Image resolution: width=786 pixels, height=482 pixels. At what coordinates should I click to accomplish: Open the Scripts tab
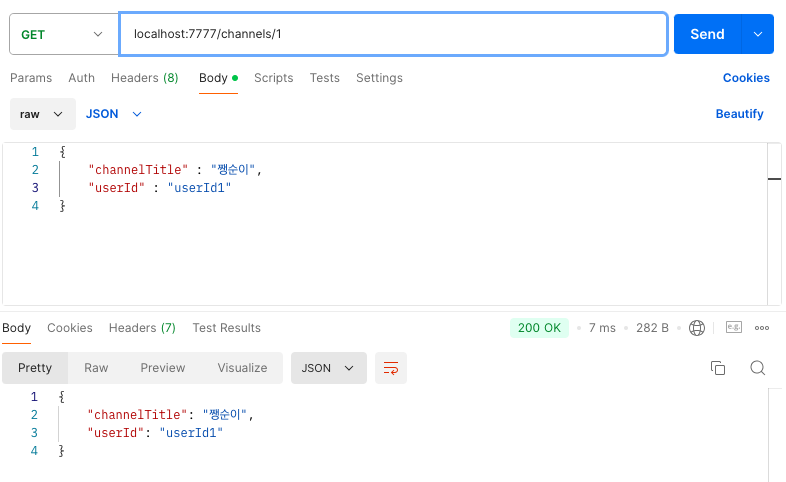273,78
